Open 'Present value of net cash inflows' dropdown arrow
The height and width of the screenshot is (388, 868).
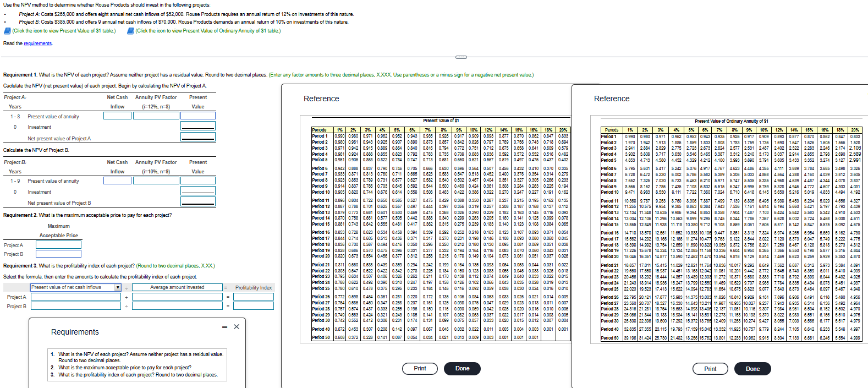coord(118,287)
